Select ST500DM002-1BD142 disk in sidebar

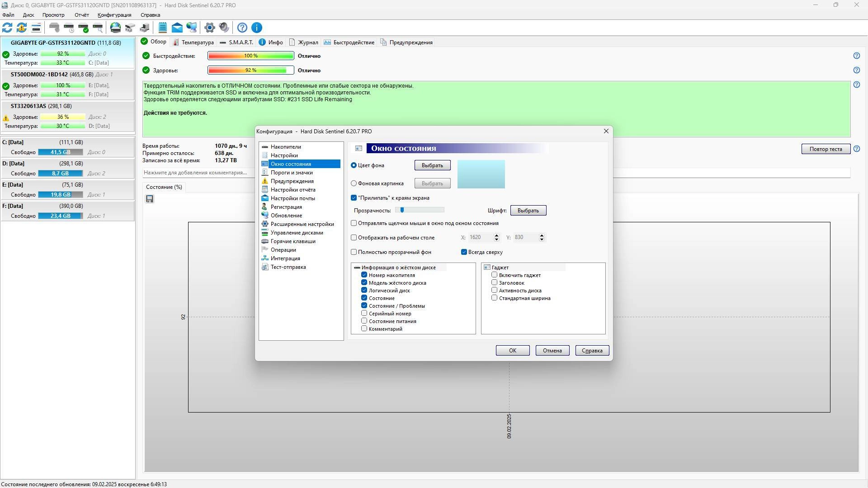click(x=67, y=84)
